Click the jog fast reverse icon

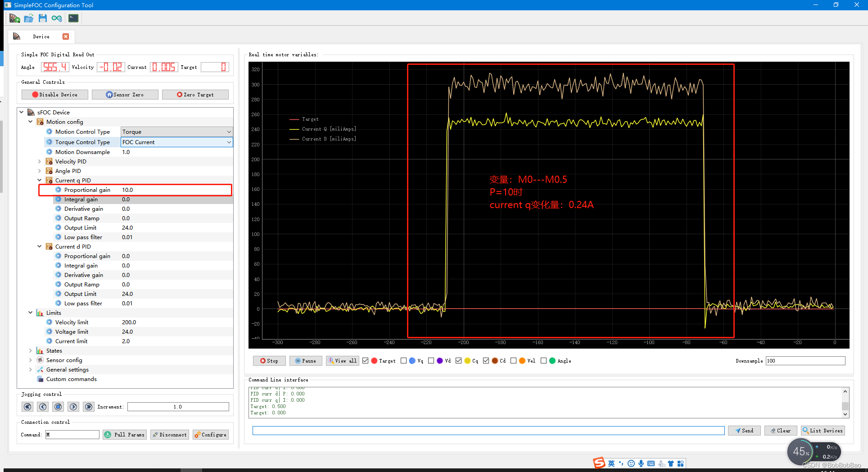[27, 407]
